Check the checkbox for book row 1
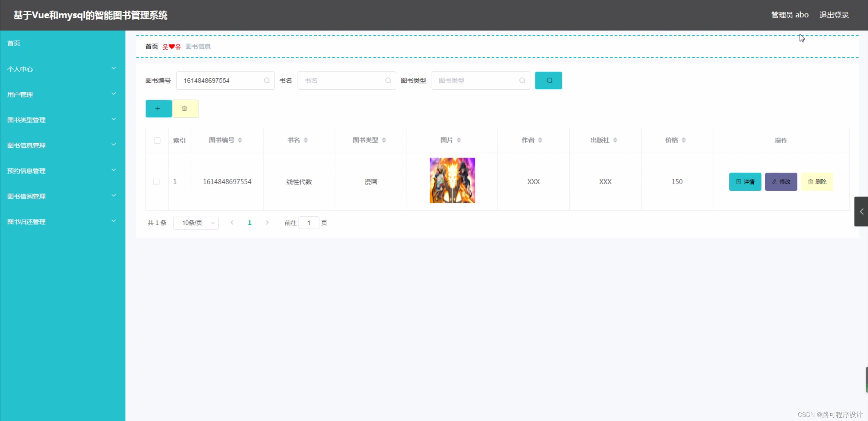Image resolution: width=868 pixels, height=421 pixels. click(x=156, y=182)
